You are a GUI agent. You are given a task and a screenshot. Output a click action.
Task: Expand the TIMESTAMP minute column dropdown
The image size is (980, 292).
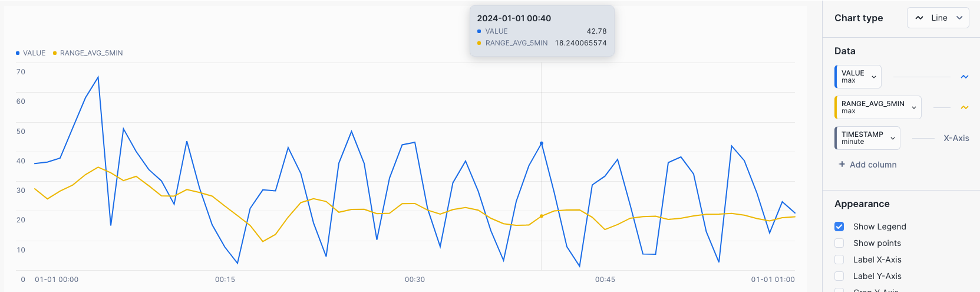(x=867, y=138)
